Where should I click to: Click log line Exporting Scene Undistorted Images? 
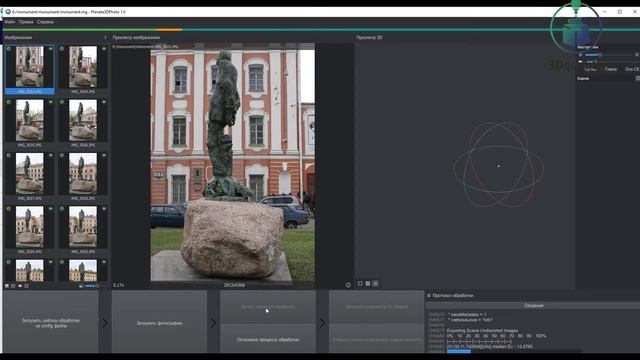pos(482,331)
